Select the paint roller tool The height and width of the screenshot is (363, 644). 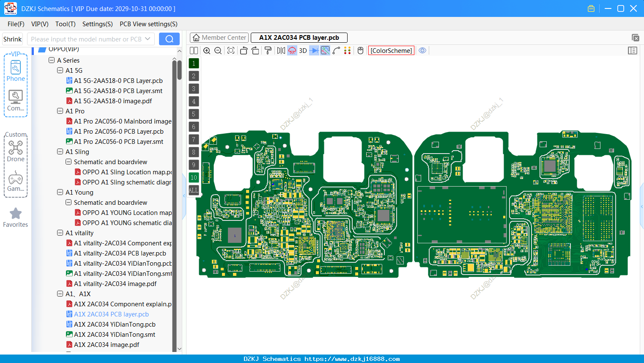tap(268, 50)
